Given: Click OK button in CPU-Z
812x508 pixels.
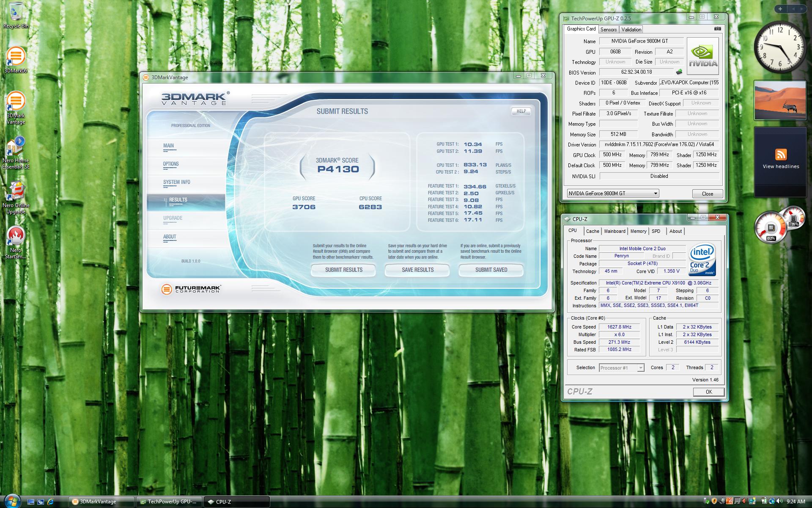Looking at the screenshot, I should click(709, 392).
